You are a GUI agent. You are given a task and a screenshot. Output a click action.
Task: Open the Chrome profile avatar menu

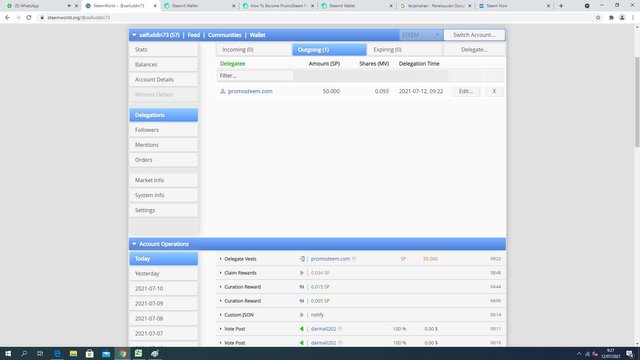622,18
